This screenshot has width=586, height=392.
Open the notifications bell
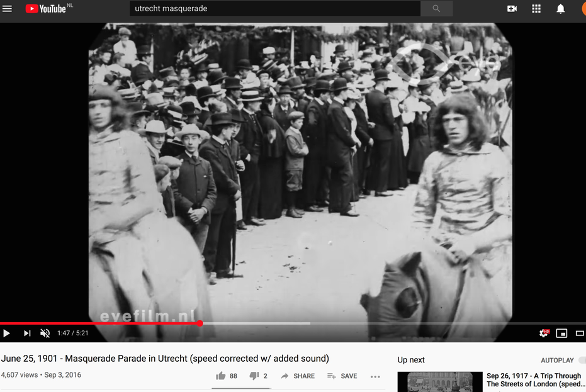coord(560,9)
